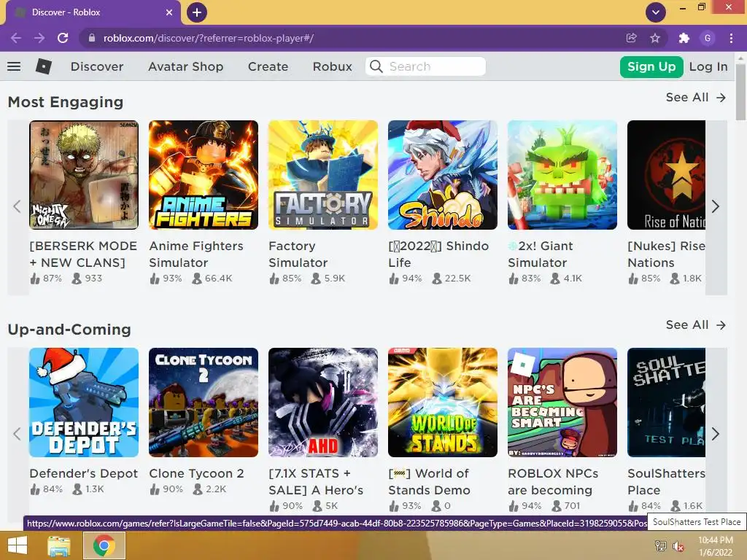The height and width of the screenshot is (560, 747).
Task: Open the Robux nav item
Action: pyautogui.click(x=332, y=66)
